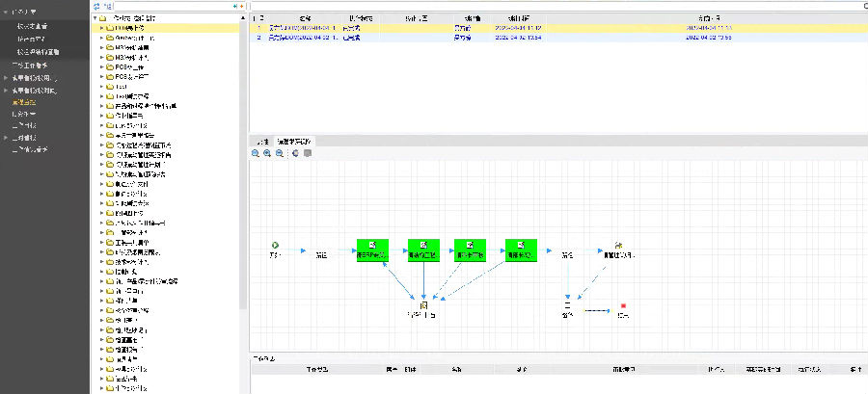Click the refresh icon in the diagram toolbar
Image resolution: width=868 pixels, height=394 pixels.
click(295, 153)
